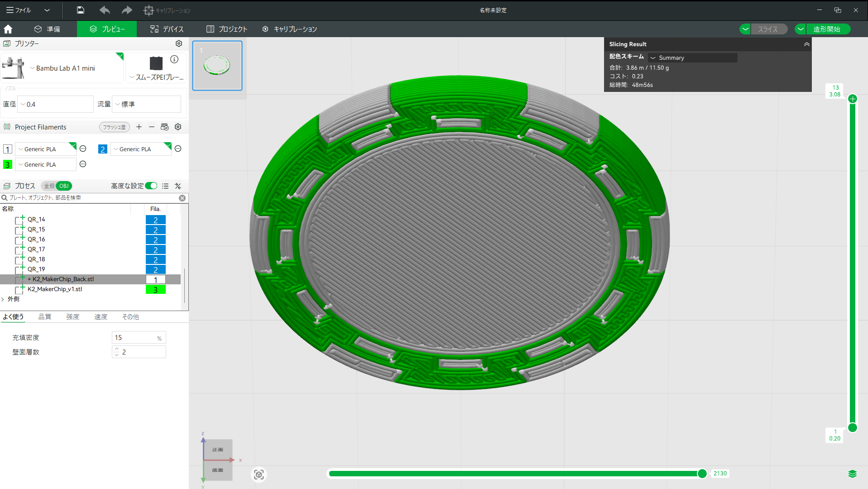Click the horizontal move slider handle

(702, 474)
